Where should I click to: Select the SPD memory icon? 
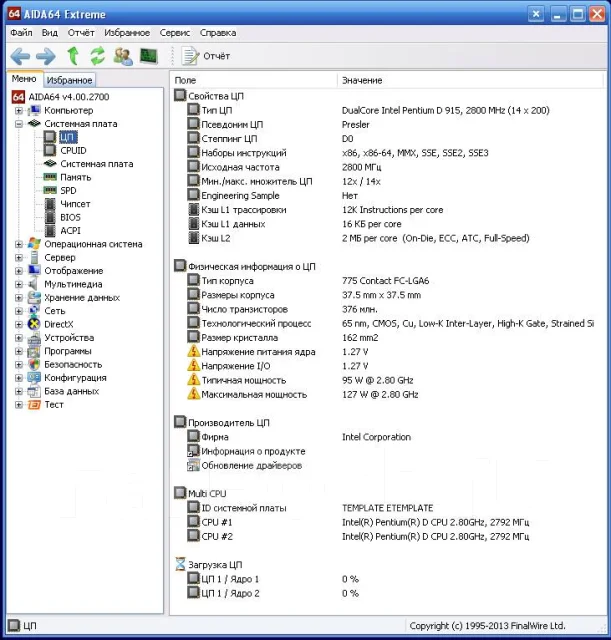[x=50, y=190]
